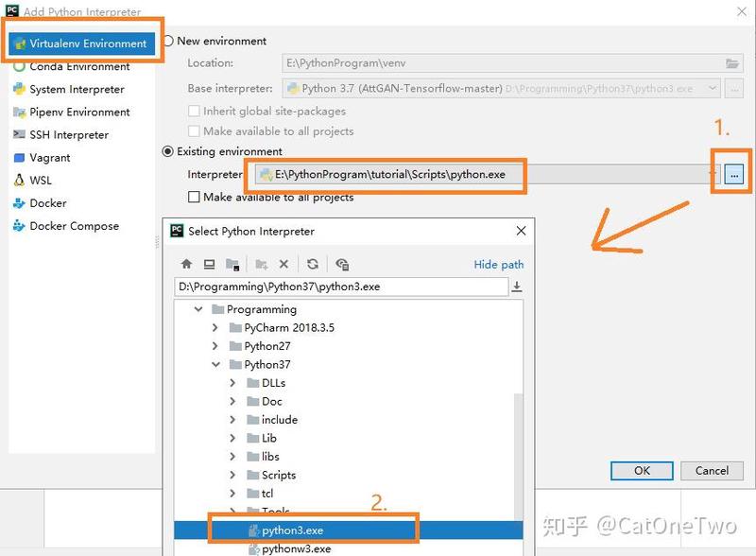This screenshot has width=756, height=556.
Task: Click OK in Add Python Interpreter dialog
Action: 642,471
